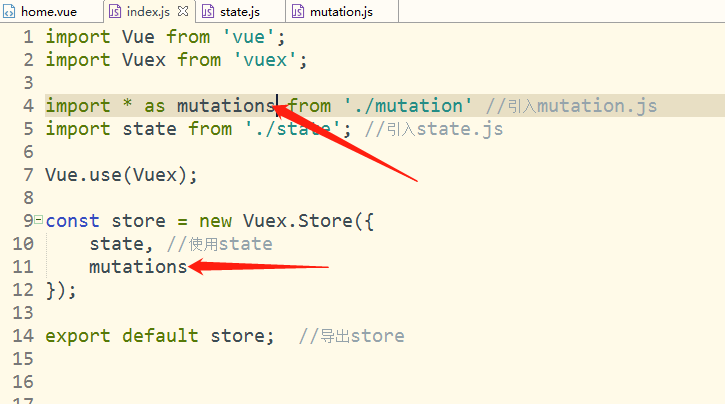The image size is (725, 404).
Task: Click 'mutations' in the line 4 import
Action: coord(226,106)
